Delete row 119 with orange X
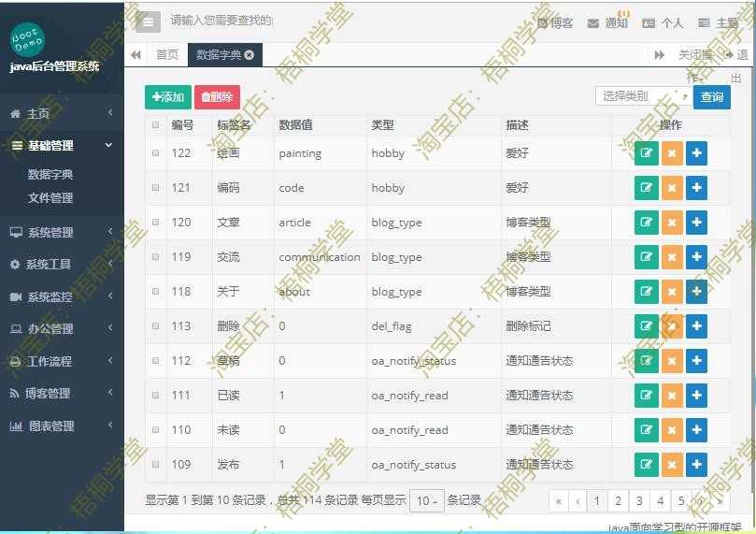 pyautogui.click(x=672, y=257)
